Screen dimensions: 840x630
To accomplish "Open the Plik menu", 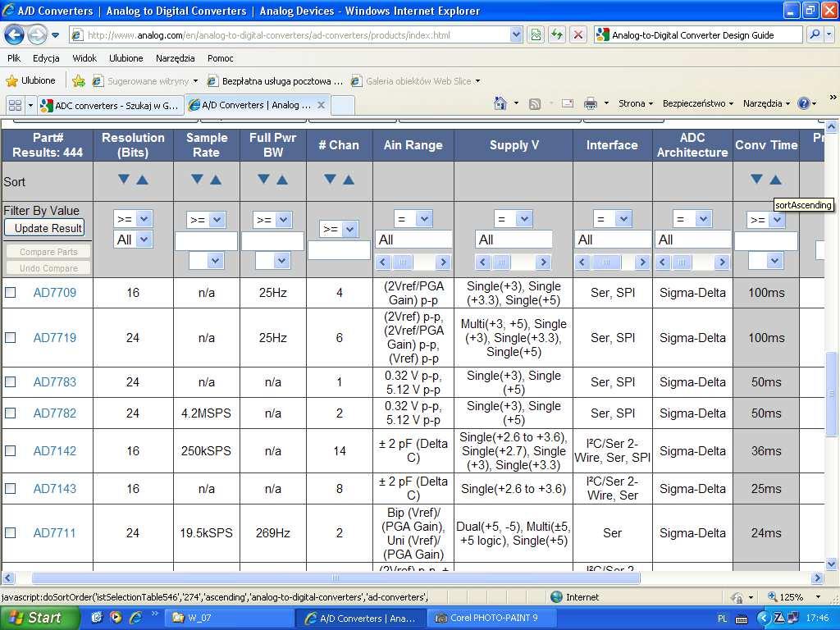I will pos(14,58).
